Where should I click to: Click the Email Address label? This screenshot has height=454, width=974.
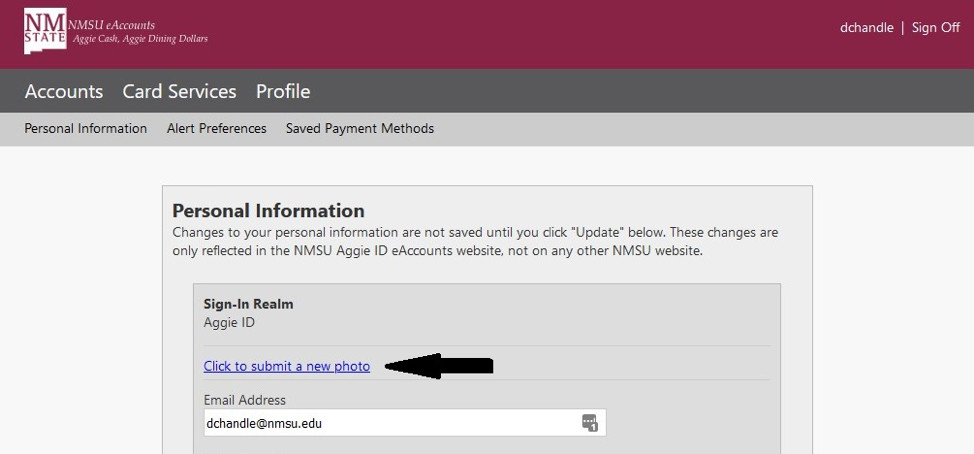click(x=245, y=400)
